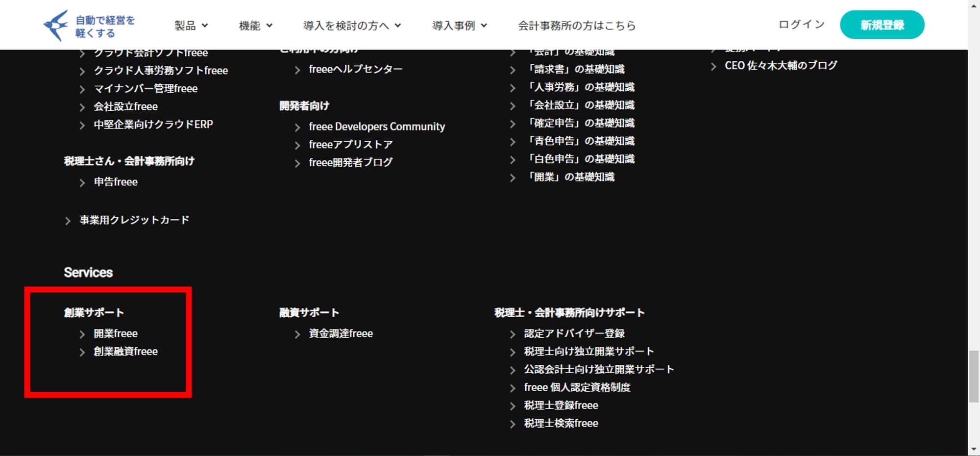The height and width of the screenshot is (456, 980).
Task: Open クラウド人事労務ソフトfreee link
Action: pos(161,71)
